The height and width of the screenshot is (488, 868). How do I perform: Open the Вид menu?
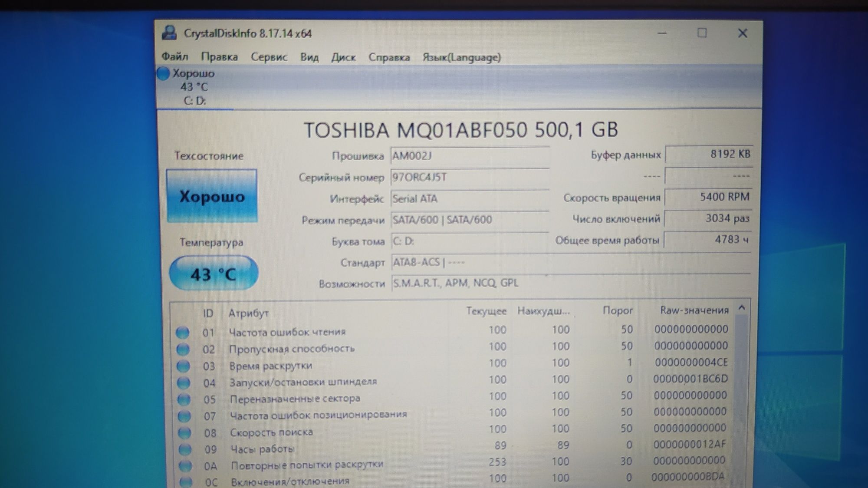pos(309,57)
